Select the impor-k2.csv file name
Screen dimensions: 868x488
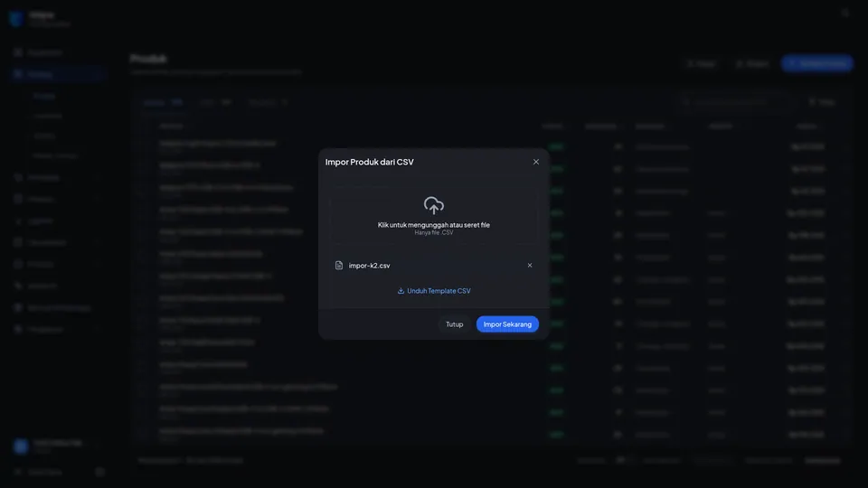[x=369, y=266]
